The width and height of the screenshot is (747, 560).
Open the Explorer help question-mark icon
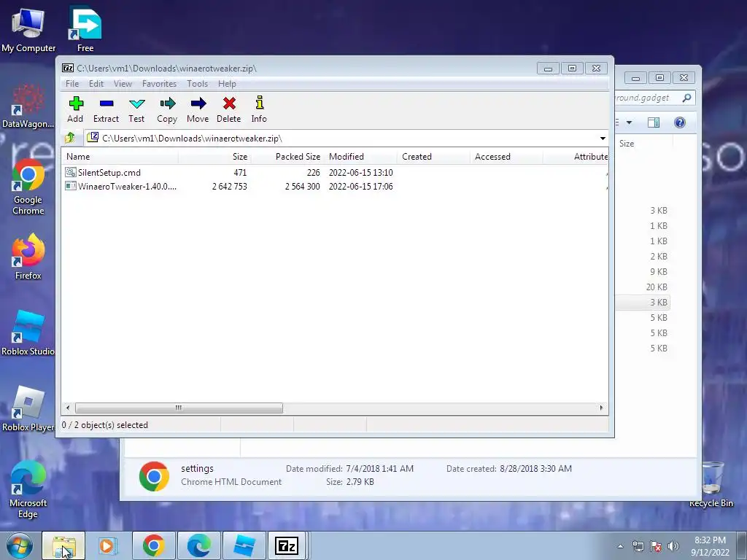point(680,122)
